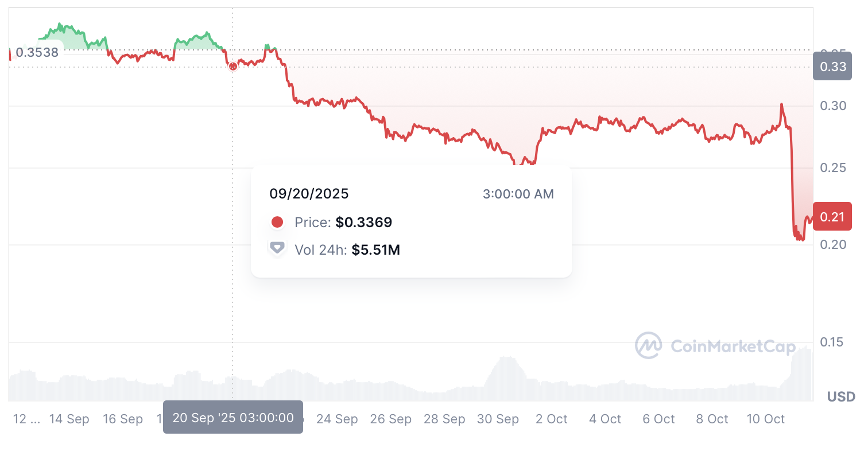Click the red Price dot in tooltip

pos(277,222)
